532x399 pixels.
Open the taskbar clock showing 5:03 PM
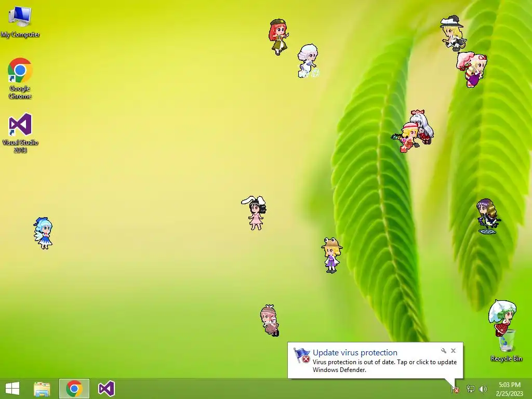(x=510, y=389)
